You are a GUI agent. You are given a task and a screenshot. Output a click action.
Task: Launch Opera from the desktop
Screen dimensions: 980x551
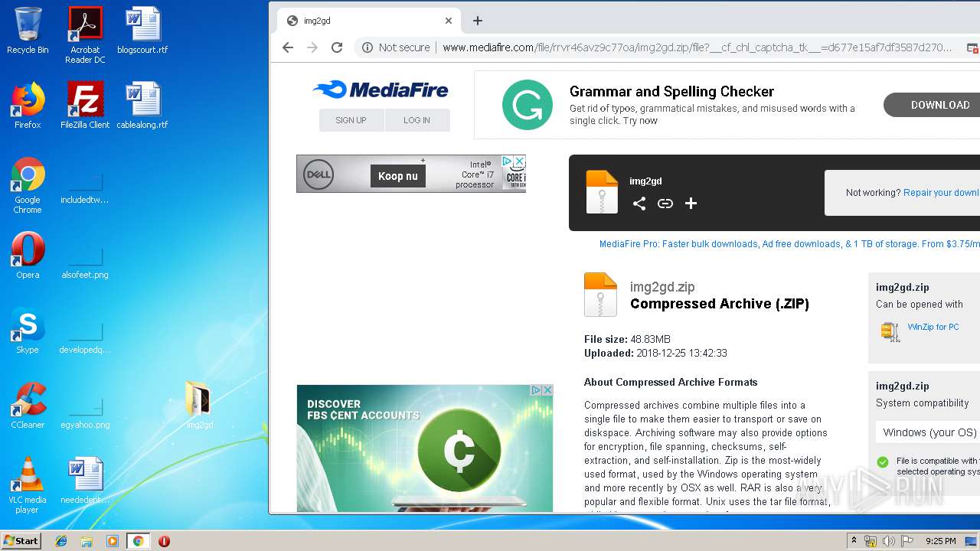click(x=28, y=256)
